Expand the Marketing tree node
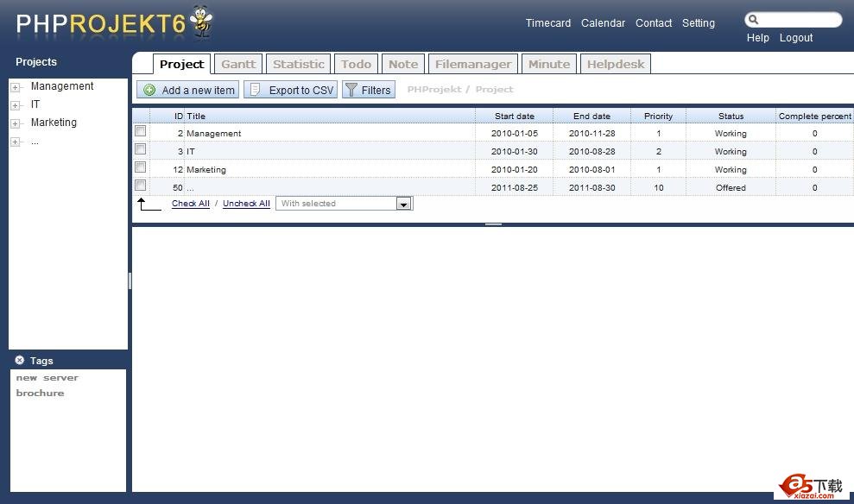 coord(16,123)
